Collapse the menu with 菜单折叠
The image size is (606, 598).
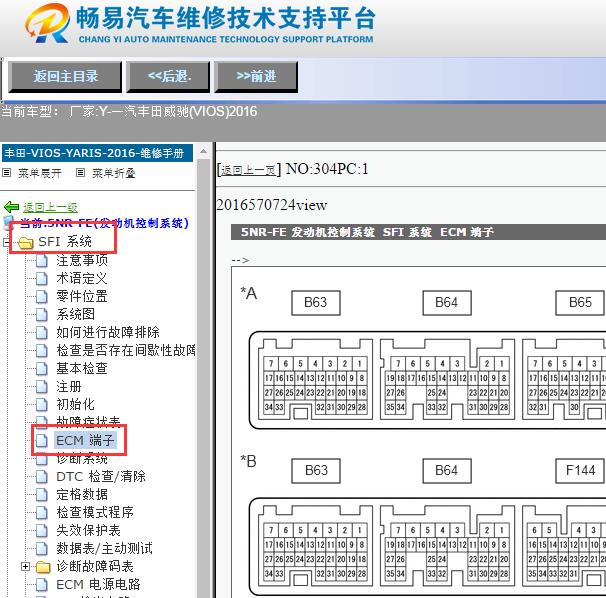point(114,173)
